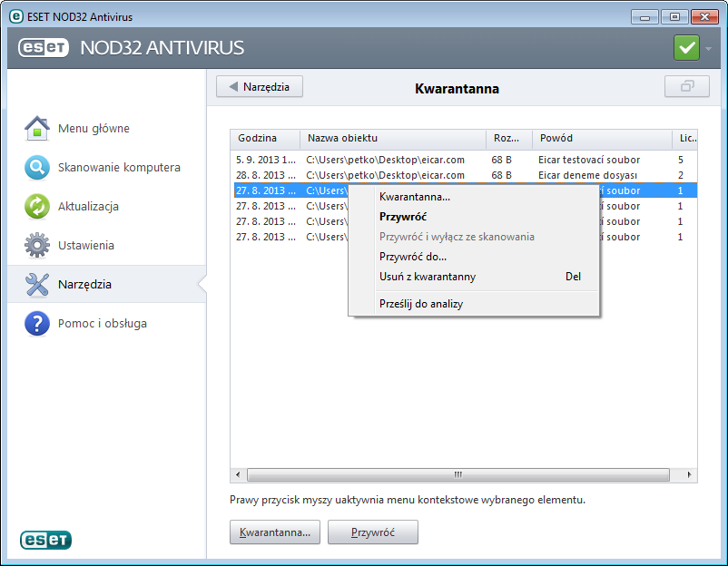Screen dimensions: 728x566
Task: Click the ESET title bar app icon
Action: [x=16, y=16]
